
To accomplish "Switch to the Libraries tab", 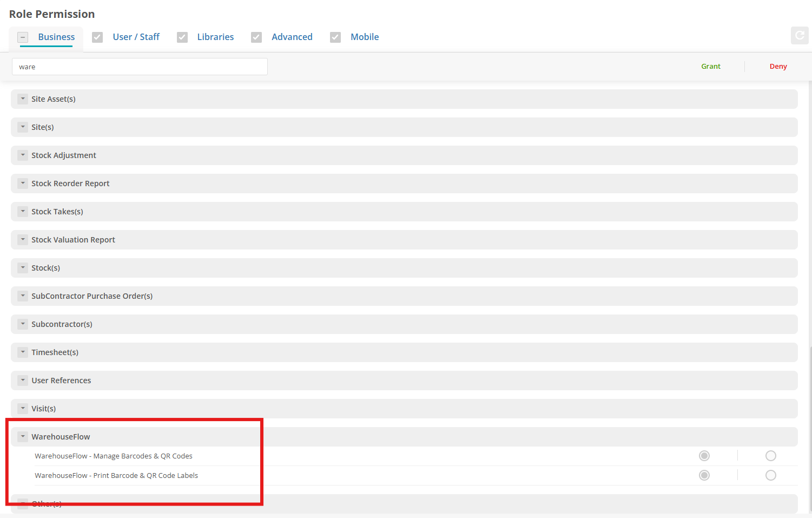I will point(215,37).
